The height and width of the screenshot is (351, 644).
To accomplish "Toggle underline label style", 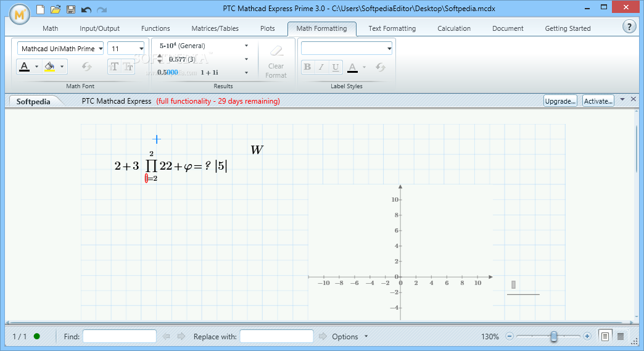I will [336, 67].
